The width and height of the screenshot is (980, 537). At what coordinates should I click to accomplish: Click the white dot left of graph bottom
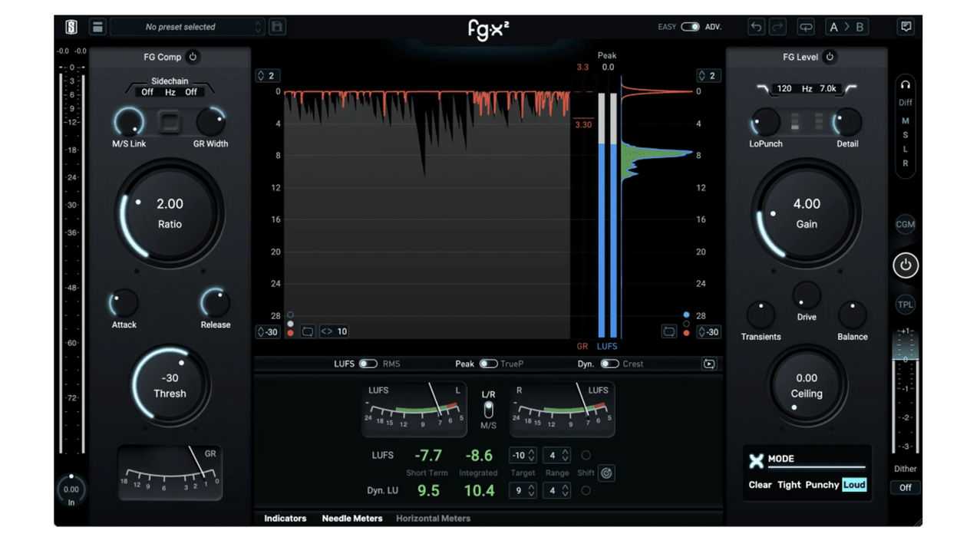click(290, 324)
